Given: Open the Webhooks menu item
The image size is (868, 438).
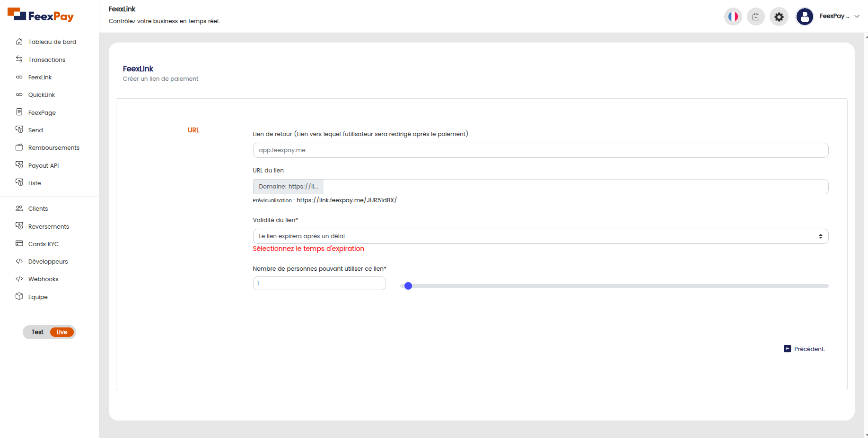Looking at the screenshot, I should click(44, 279).
